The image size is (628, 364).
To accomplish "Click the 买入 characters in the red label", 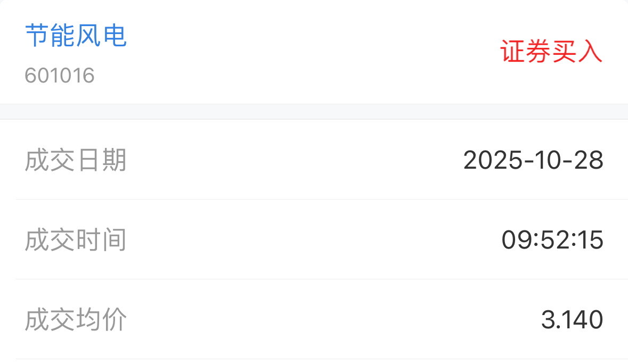I will click(577, 52).
